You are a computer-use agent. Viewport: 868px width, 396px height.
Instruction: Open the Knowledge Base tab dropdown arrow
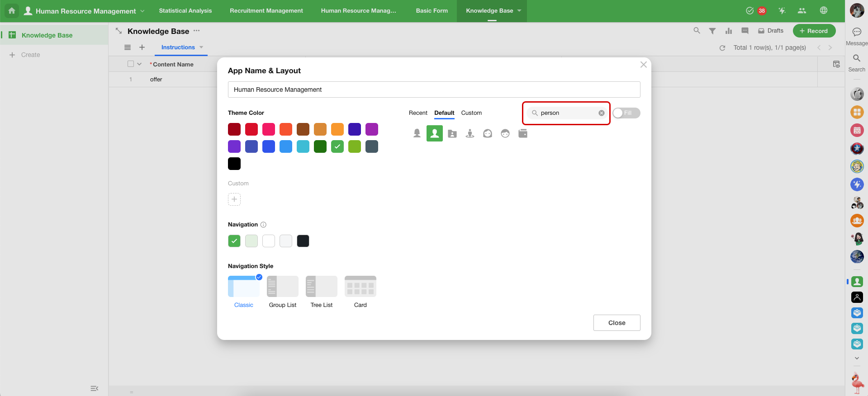coord(519,11)
